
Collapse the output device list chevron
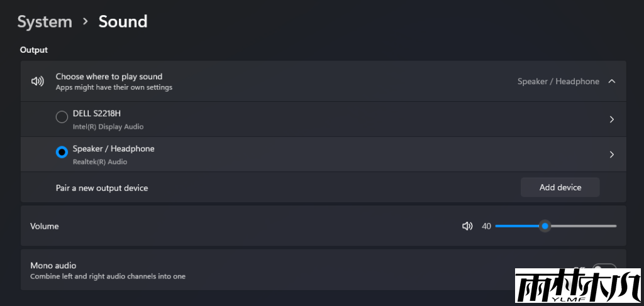click(x=612, y=81)
